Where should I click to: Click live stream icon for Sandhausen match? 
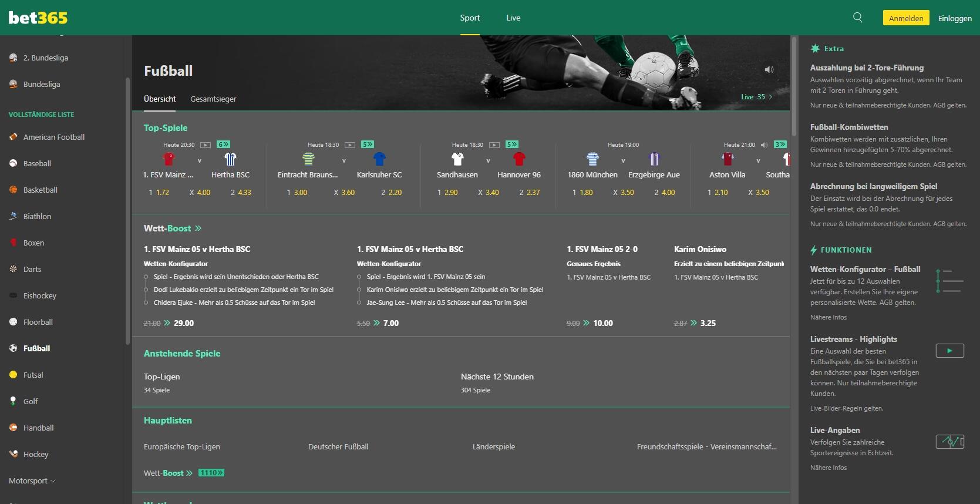click(x=494, y=145)
